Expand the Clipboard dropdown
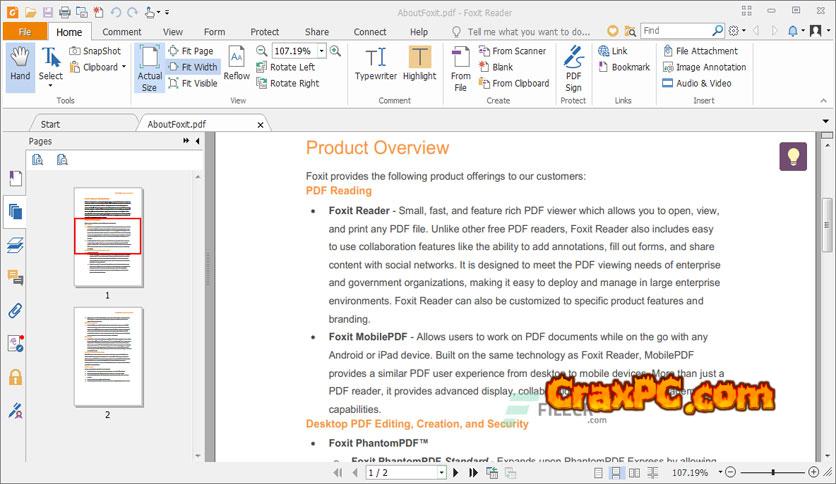 tap(124, 67)
